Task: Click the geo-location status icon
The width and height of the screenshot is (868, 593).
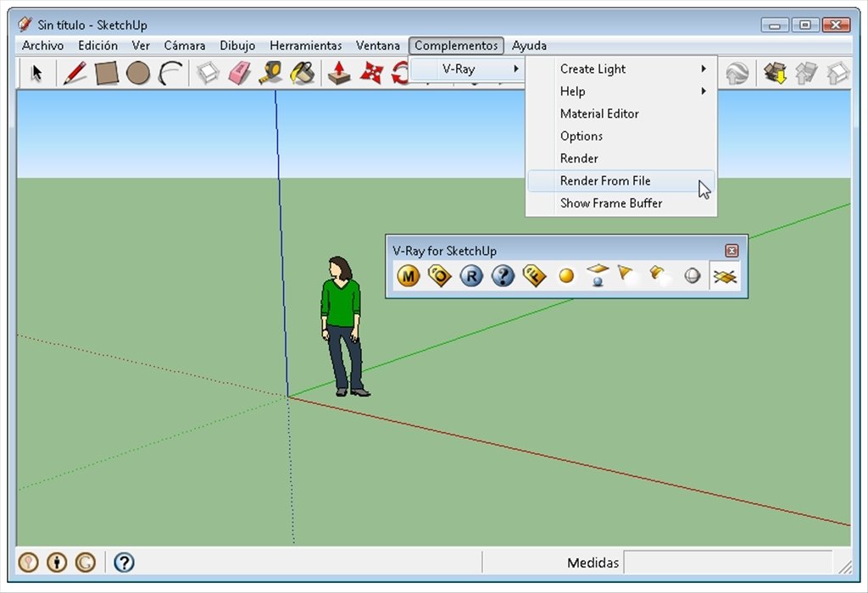Action: click(x=28, y=563)
